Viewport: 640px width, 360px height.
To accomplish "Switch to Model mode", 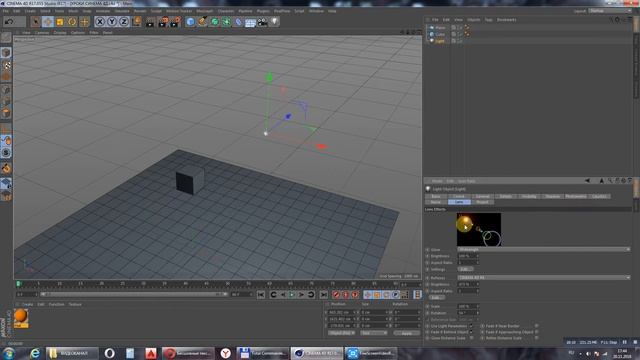I will [x=6, y=53].
